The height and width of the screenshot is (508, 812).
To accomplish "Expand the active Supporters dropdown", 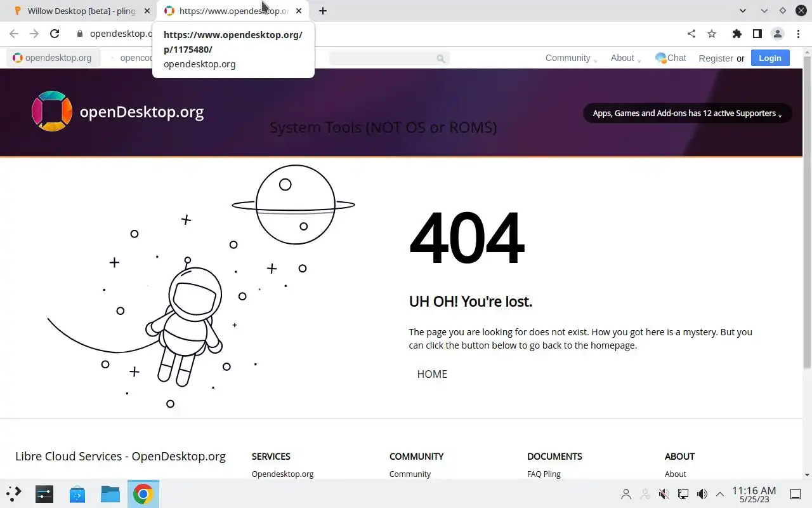I will click(x=687, y=113).
